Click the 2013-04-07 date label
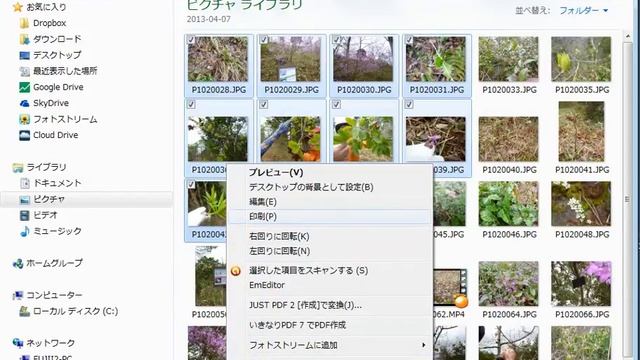The height and width of the screenshot is (360, 640). tap(209, 19)
